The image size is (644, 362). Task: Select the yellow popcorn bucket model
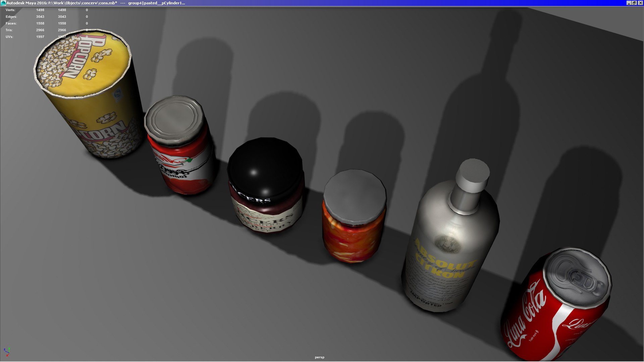(x=89, y=94)
